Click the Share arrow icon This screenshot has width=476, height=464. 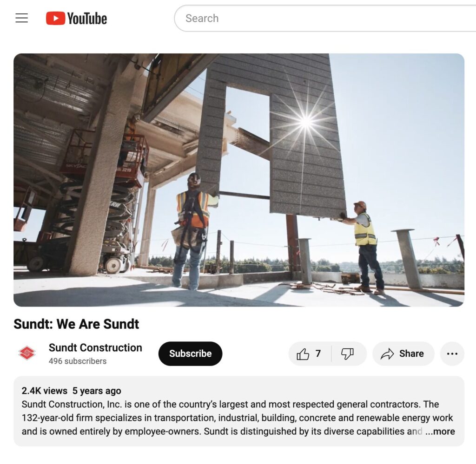point(387,354)
